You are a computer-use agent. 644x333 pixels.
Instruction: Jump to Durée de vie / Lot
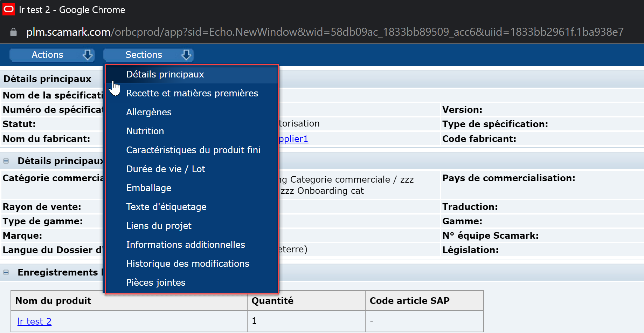click(x=192, y=169)
